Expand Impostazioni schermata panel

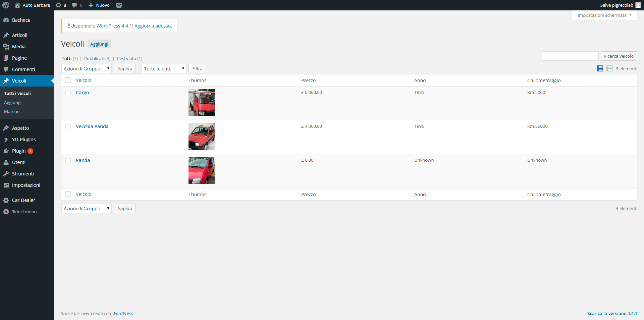[604, 15]
